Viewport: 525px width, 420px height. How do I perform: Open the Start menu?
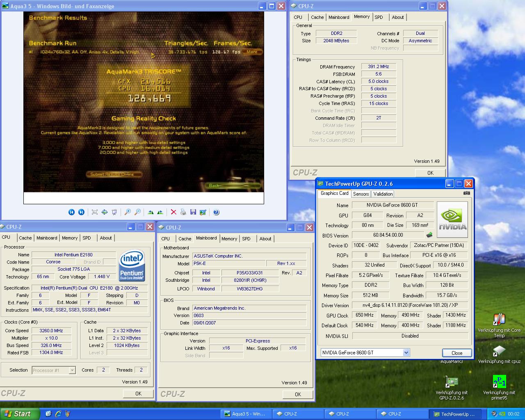tap(20, 414)
